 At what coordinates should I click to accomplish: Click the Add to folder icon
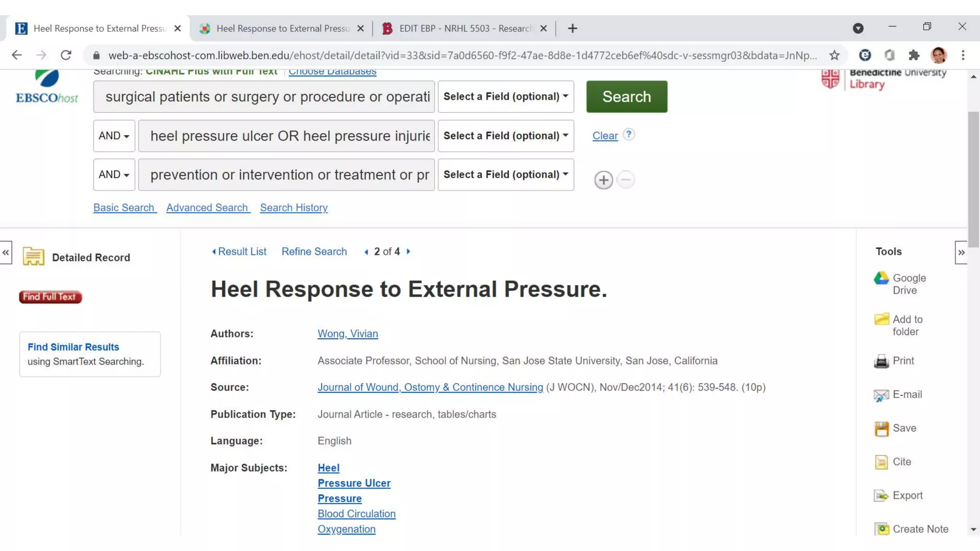[x=881, y=320]
